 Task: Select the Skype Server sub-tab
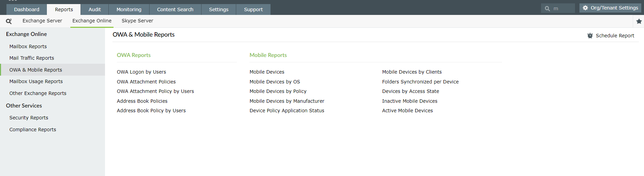click(x=137, y=21)
